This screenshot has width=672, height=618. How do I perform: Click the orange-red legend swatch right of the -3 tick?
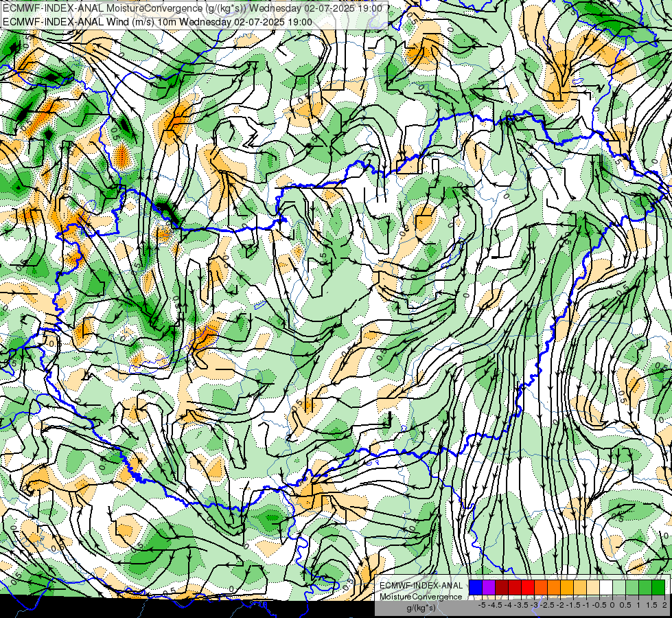point(541,587)
